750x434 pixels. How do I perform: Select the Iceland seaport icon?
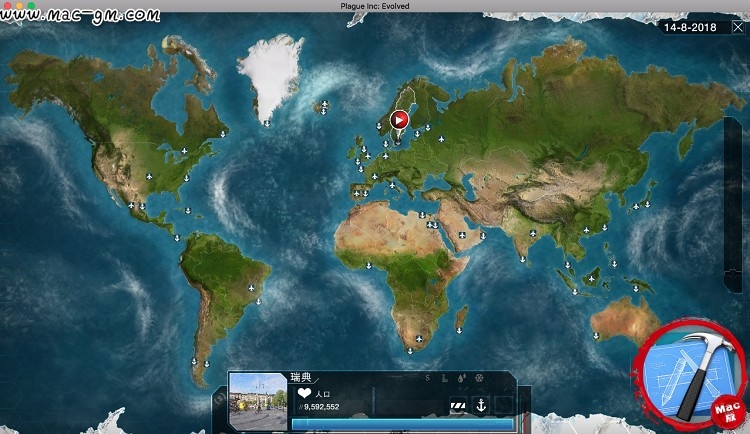point(323,111)
